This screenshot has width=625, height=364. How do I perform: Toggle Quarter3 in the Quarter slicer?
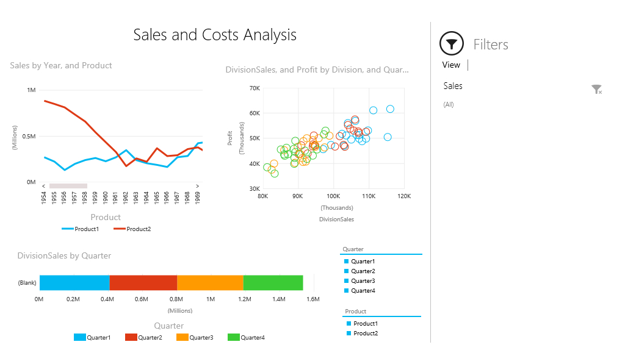pyautogui.click(x=347, y=281)
